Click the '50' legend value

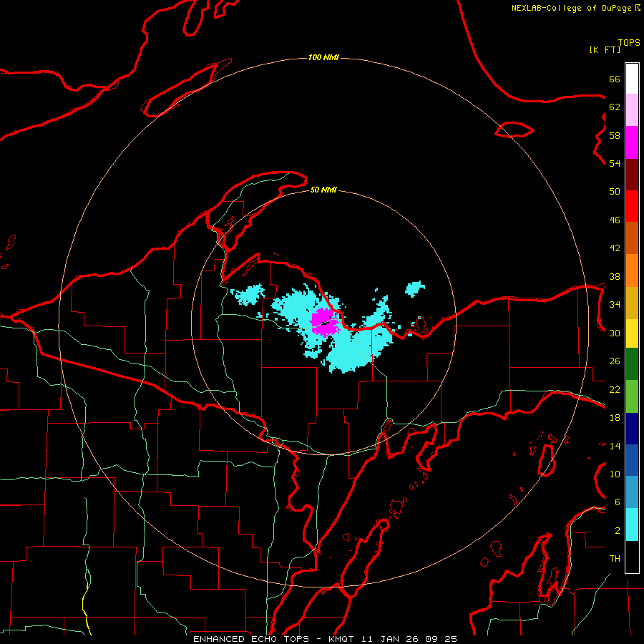click(615, 192)
